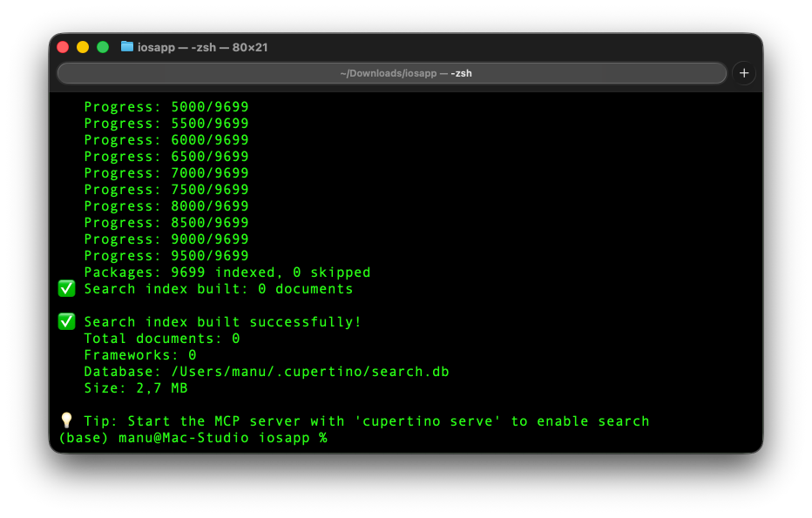Close the terminal window with red button
Image resolution: width=812 pixels, height=518 pixels.
[63, 47]
